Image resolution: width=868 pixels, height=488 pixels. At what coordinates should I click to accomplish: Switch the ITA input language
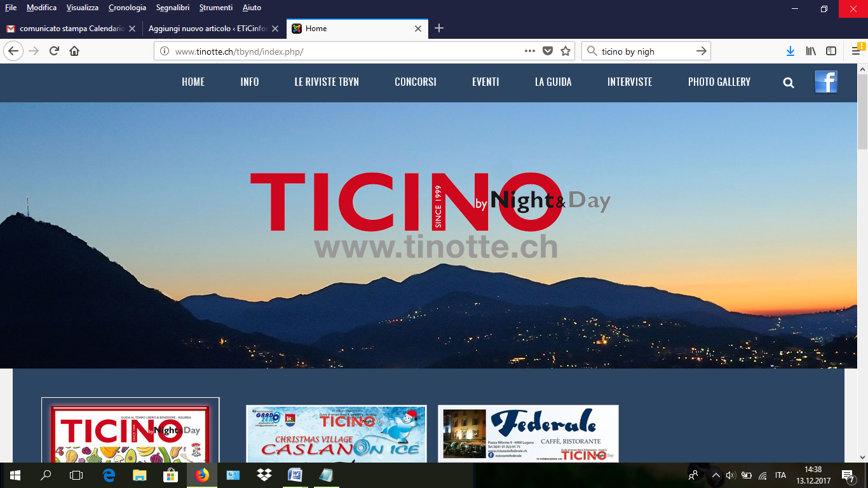point(780,475)
